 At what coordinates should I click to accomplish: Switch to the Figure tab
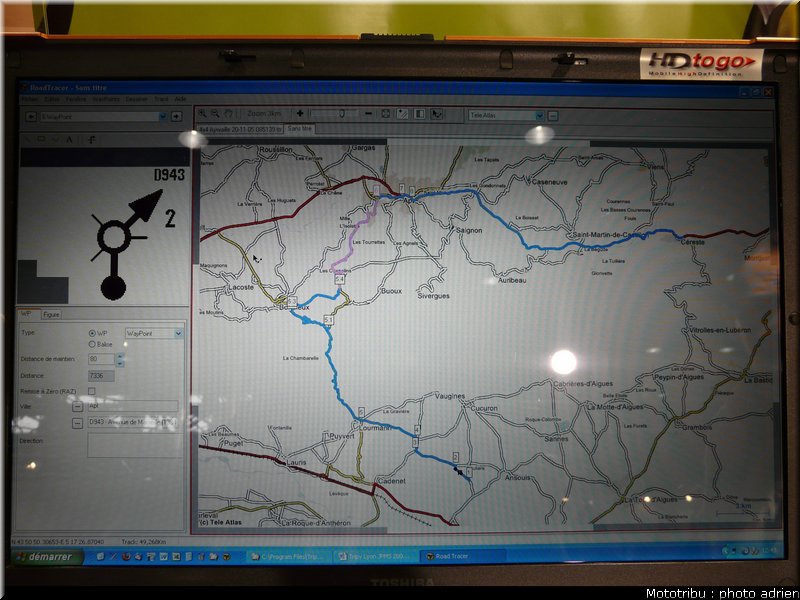click(51, 314)
